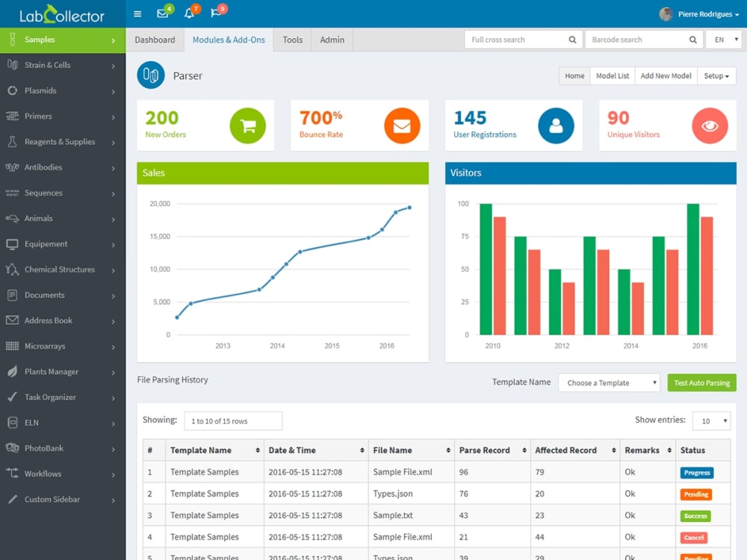Click the Cancel status badge
Screen dimensions: 747x560
(694, 538)
